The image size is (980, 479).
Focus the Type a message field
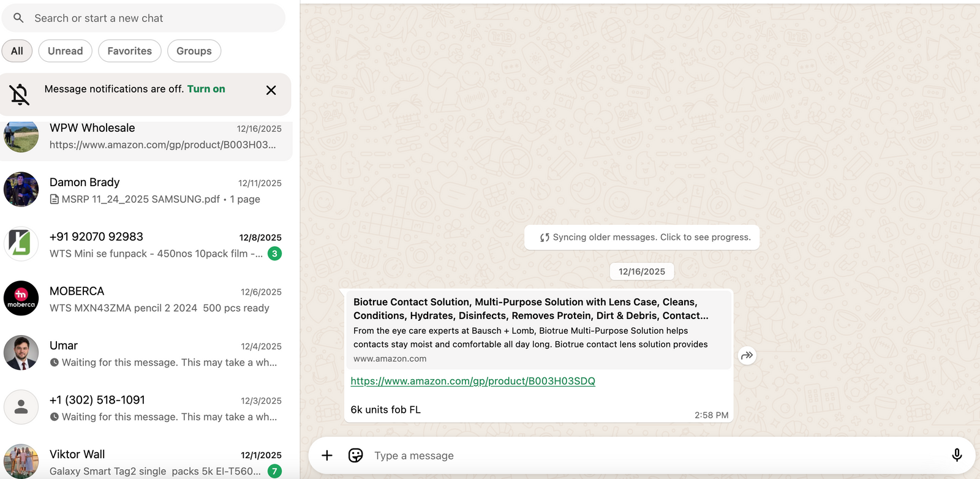pyautogui.click(x=655, y=456)
